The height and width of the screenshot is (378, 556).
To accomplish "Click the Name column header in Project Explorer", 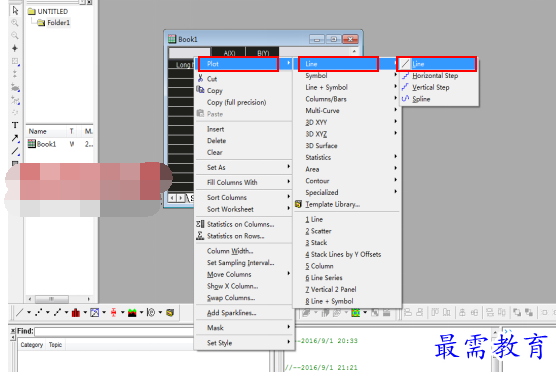I will (x=46, y=132).
